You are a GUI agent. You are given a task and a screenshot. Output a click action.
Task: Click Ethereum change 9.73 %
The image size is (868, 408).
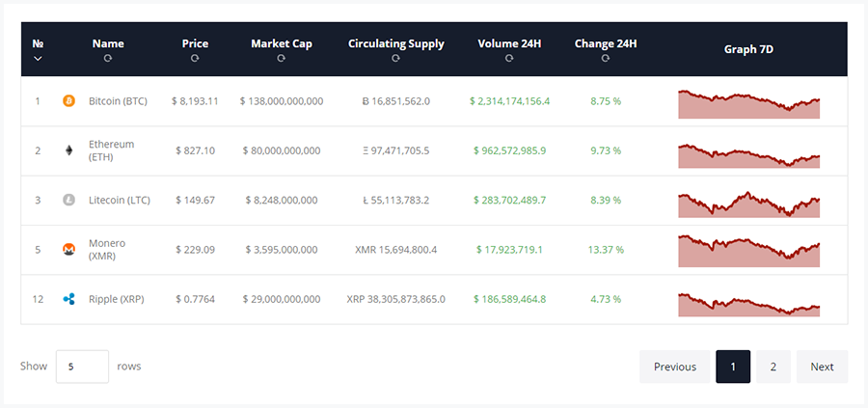[606, 150]
